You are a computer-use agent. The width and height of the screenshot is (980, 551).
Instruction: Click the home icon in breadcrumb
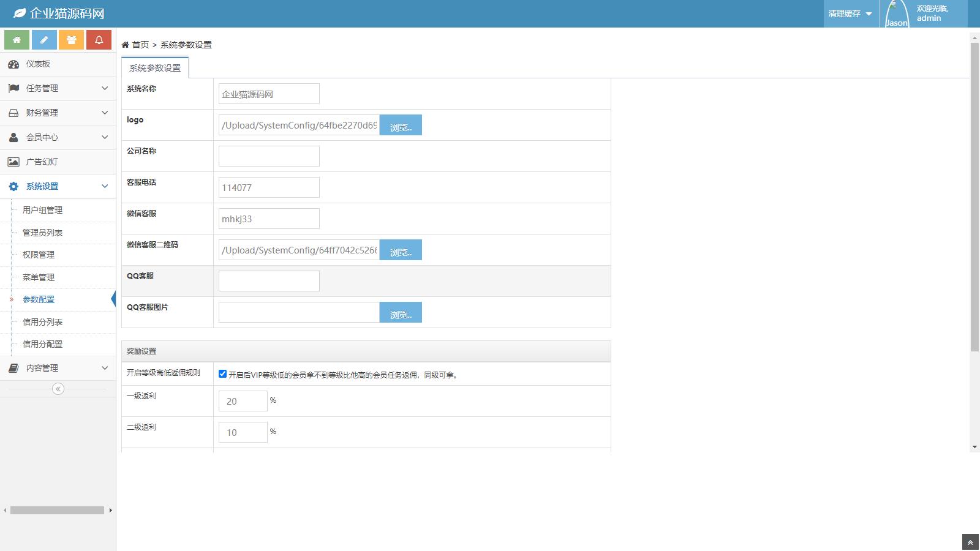125,45
